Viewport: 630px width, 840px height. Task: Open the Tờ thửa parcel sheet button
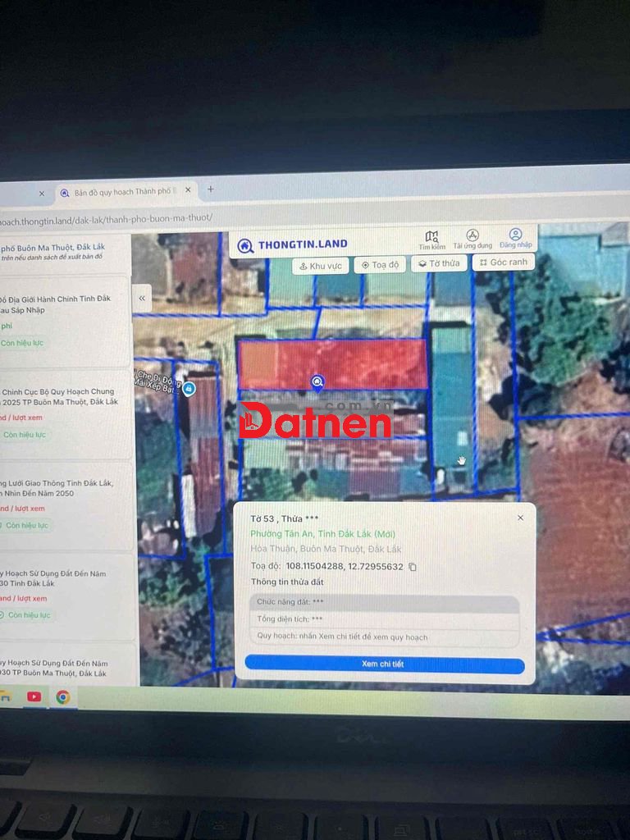439,263
